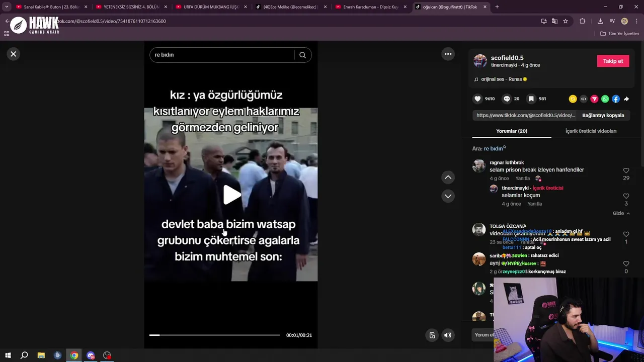This screenshot has height=362, width=644.
Task: Click Takip et to follow scofield0.5
Action: pos(613,61)
